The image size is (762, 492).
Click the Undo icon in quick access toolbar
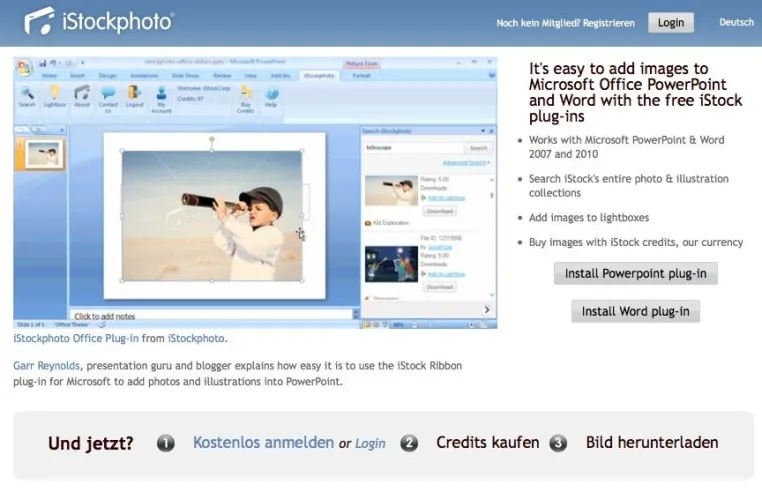(53, 63)
